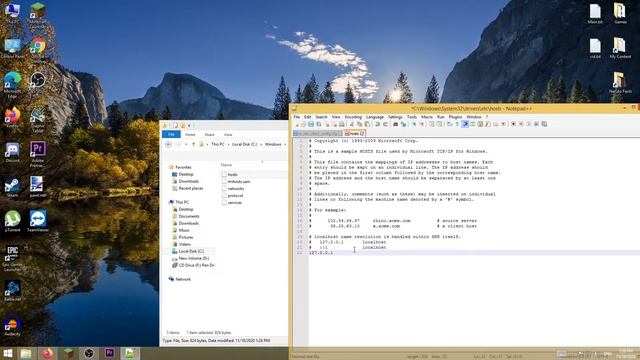Toggle Show All Characters in Notepad++ toolbar
Screen dimensions: 640x360
[457, 124]
